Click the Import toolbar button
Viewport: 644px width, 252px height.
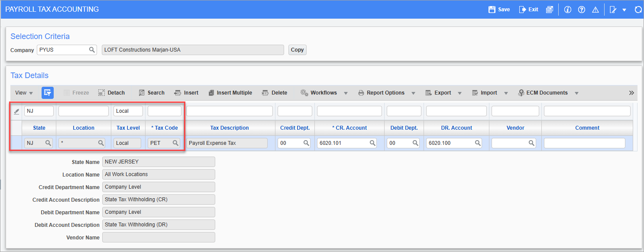[x=484, y=93]
